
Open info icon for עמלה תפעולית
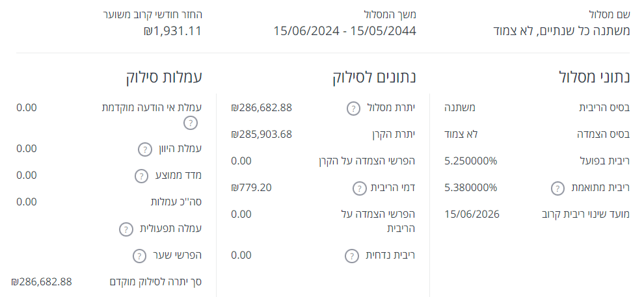pyautogui.click(x=126, y=229)
